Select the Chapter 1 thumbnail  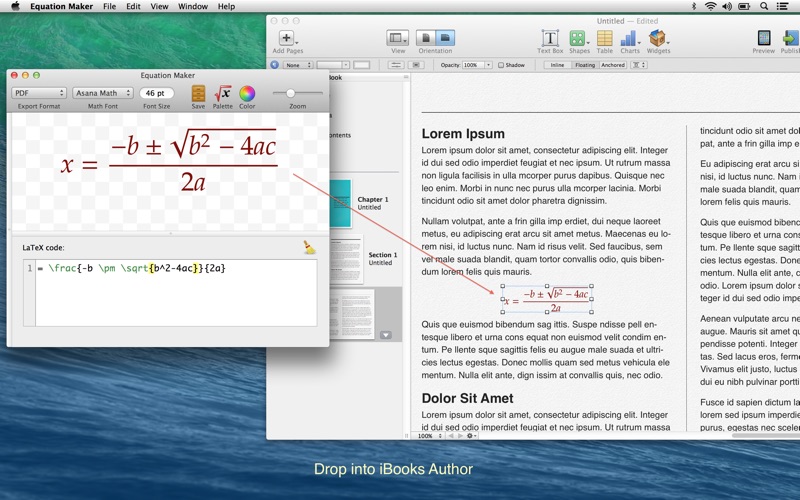pos(341,203)
